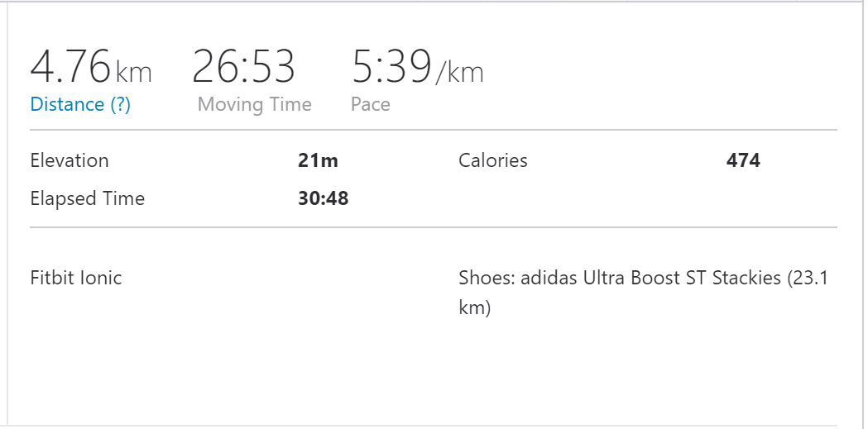
Task: Click the 5:39 /km pace value
Action: coord(417,68)
